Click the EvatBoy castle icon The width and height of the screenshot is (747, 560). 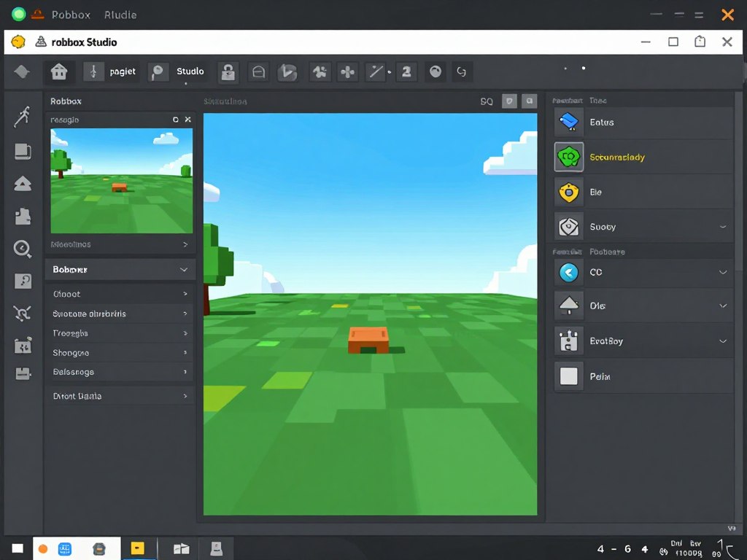569,341
